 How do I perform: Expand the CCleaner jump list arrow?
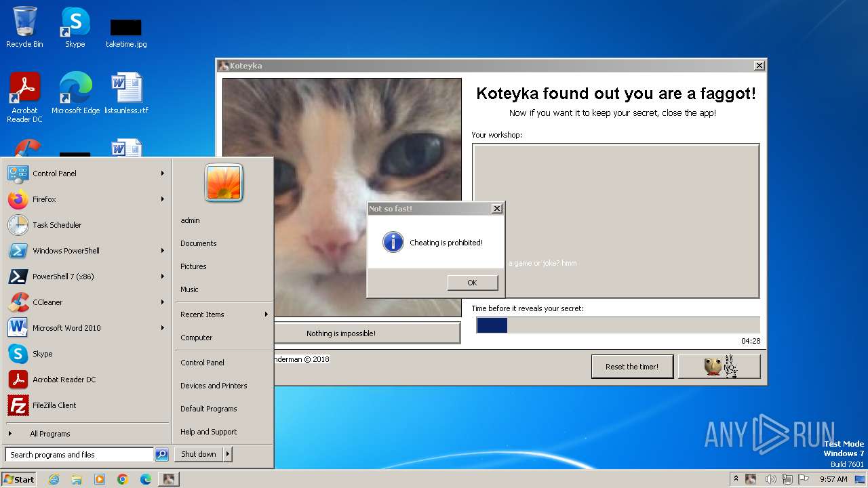[163, 302]
